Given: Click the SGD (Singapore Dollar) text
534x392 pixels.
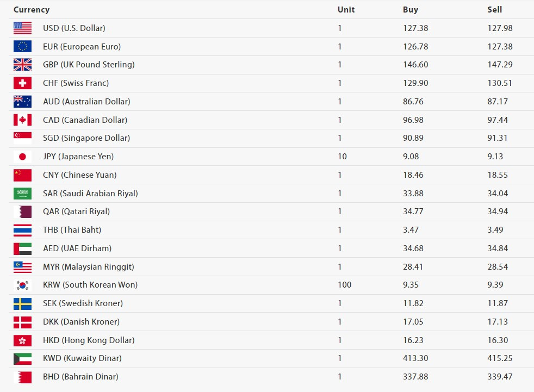Looking at the screenshot, I should [x=86, y=138].
